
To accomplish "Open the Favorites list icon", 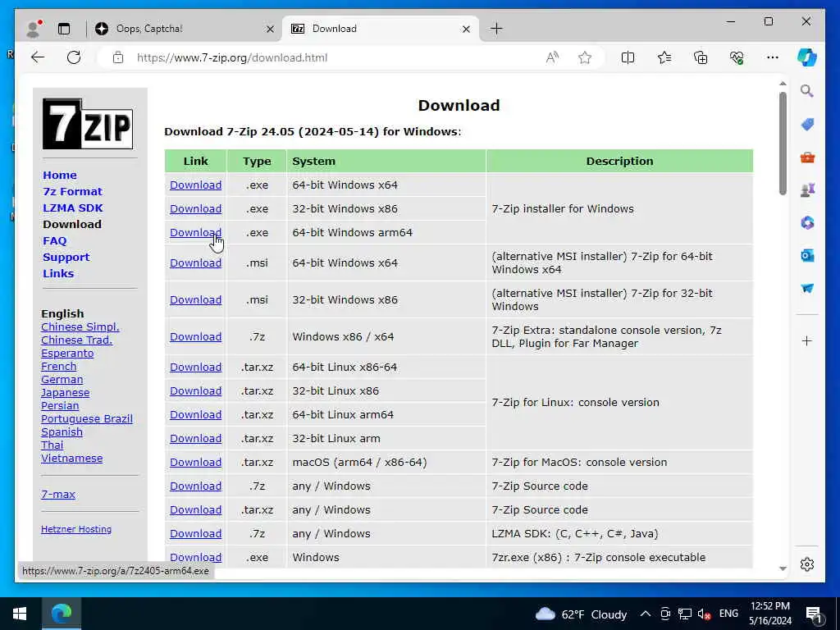I will tap(664, 57).
